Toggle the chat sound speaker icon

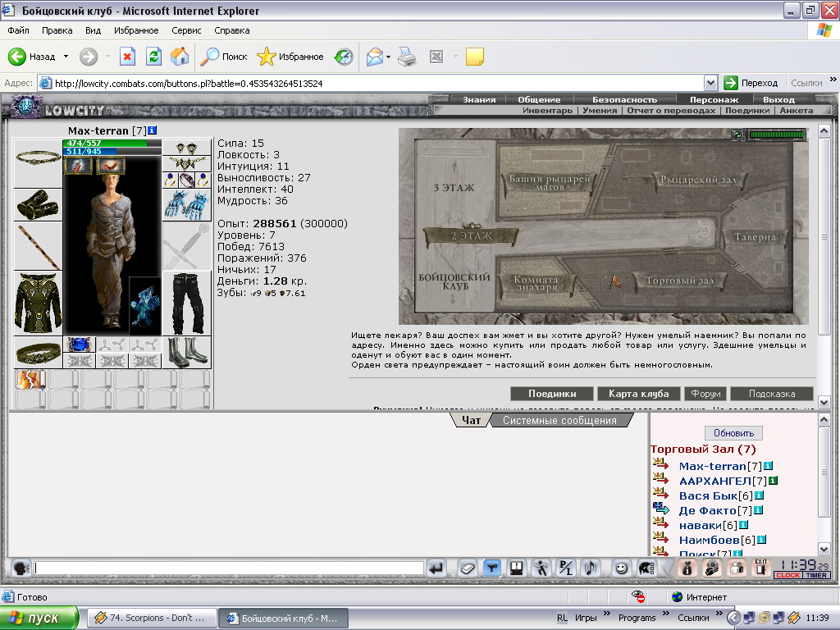(591, 568)
